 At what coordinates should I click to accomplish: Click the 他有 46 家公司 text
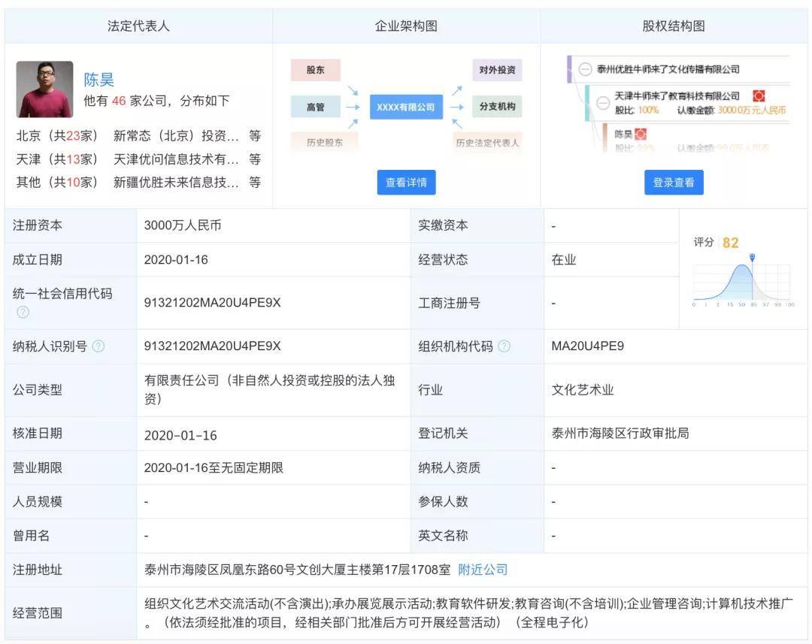tap(156, 101)
